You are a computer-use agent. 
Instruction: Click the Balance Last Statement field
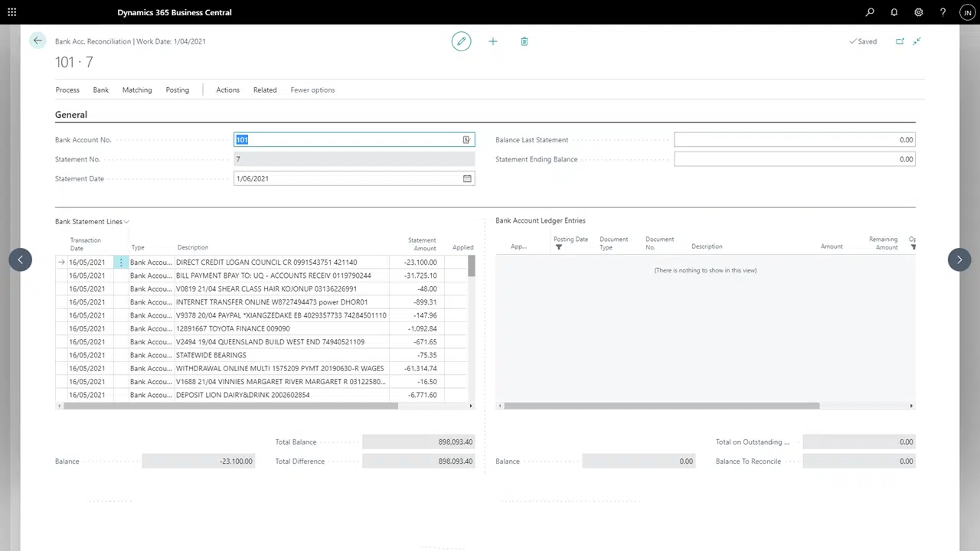[x=795, y=139]
